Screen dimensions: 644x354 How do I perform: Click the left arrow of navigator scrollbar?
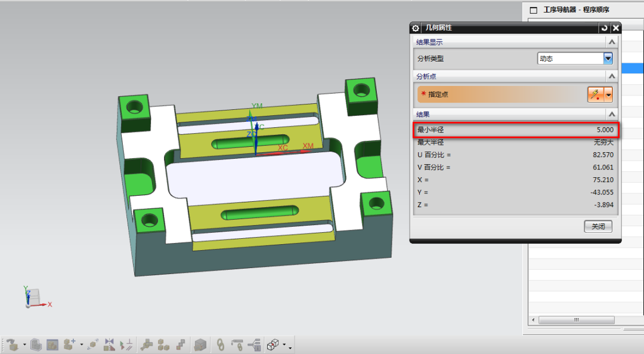(x=533, y=320)
